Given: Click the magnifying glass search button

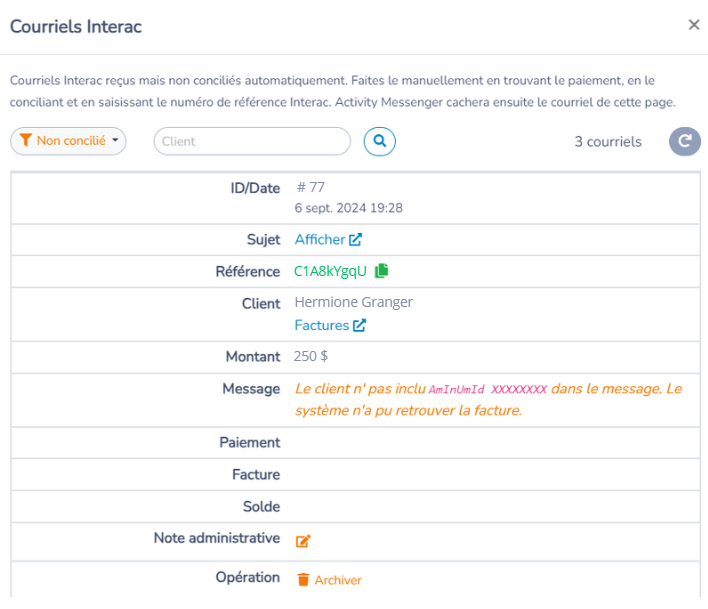Looking at the screenshot, I should pos(379,141).
